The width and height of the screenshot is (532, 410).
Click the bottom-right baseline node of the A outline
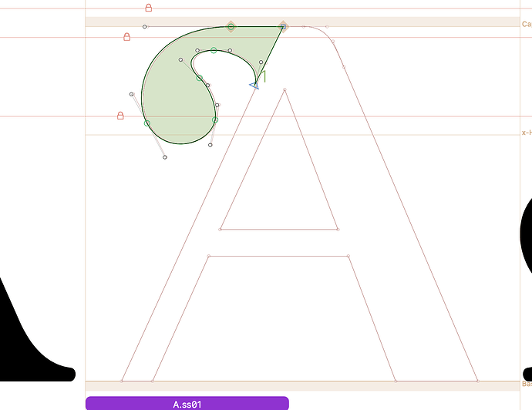point(477,381)
